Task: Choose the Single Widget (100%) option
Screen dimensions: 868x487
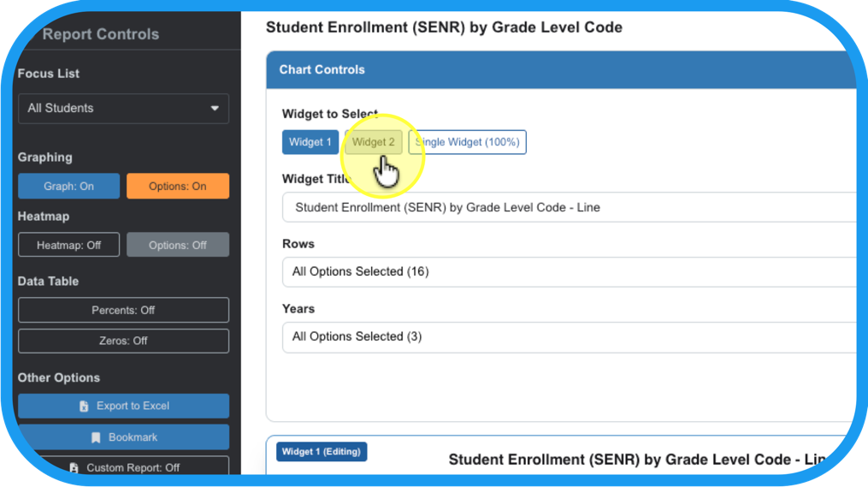Action: tap(467, 142)
